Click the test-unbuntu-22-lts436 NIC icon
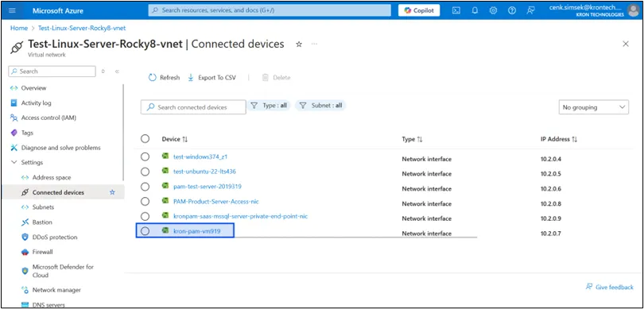 (x=165, y=171)
